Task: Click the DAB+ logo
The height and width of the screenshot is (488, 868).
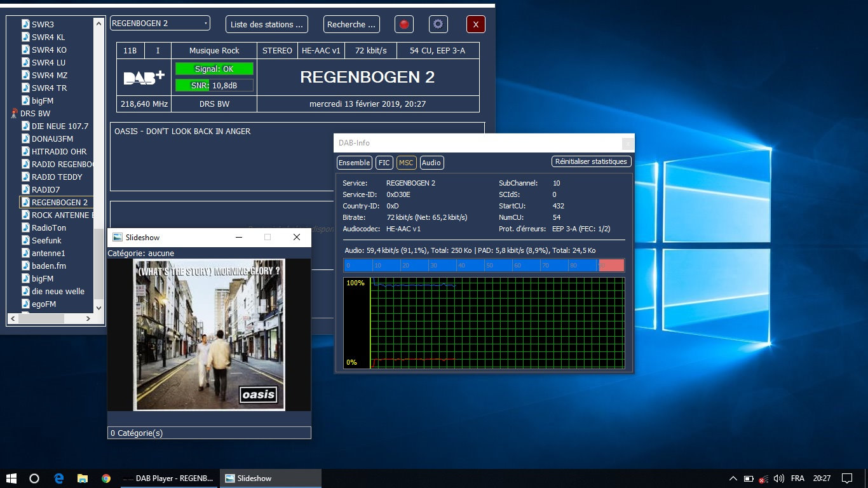Action: coord(144,78)
